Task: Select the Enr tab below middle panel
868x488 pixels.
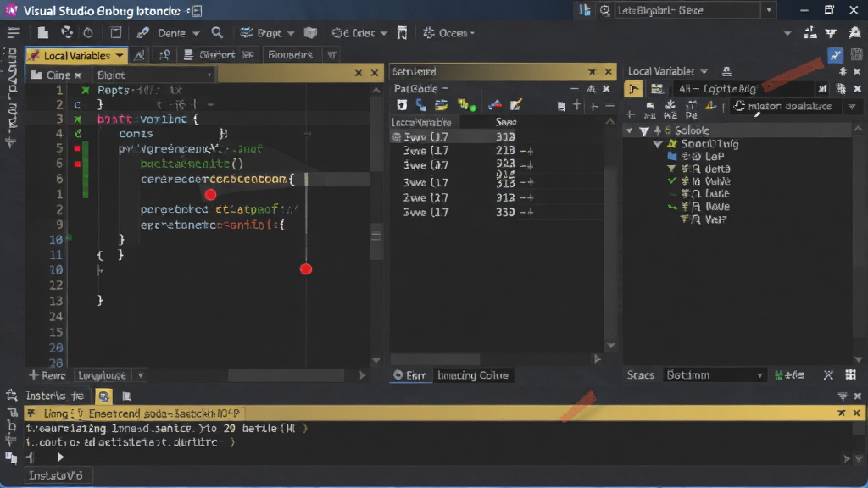Action: coord(411,375)
